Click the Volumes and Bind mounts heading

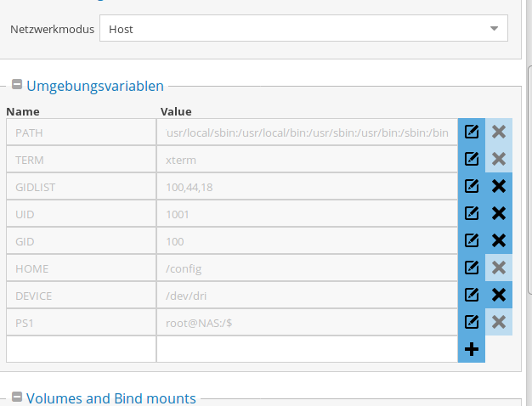[111, 398]
